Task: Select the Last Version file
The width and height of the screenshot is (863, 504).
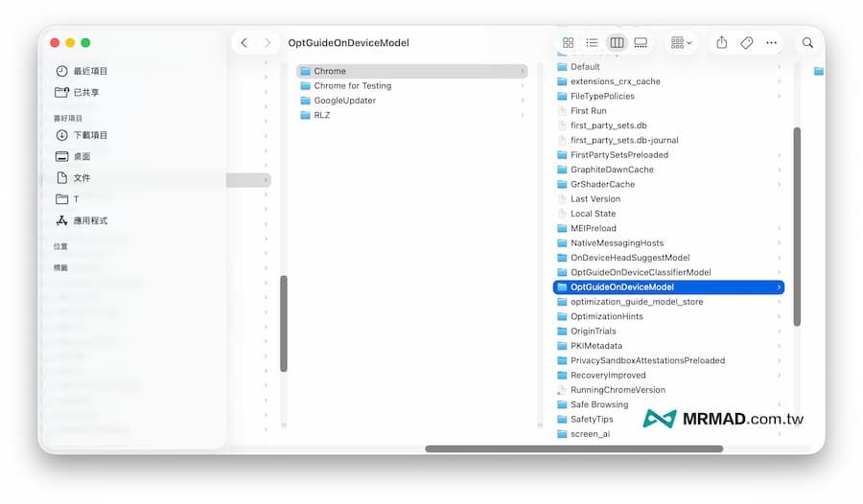Action: click(668, 198)
